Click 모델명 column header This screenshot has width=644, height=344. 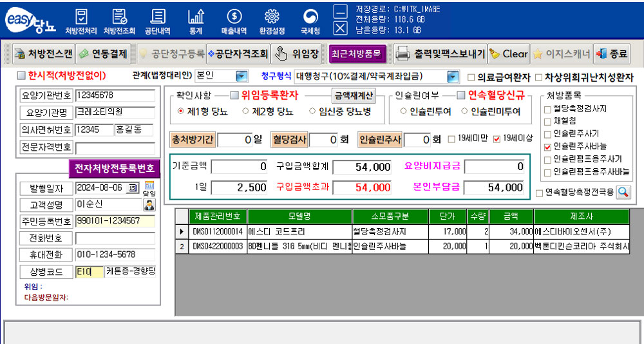(x=299, y=216)
